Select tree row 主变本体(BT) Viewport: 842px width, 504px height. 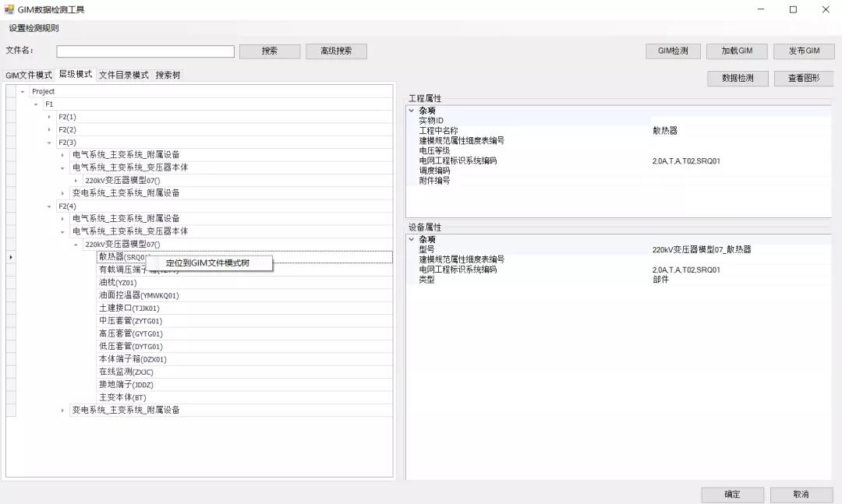[244, 398]
